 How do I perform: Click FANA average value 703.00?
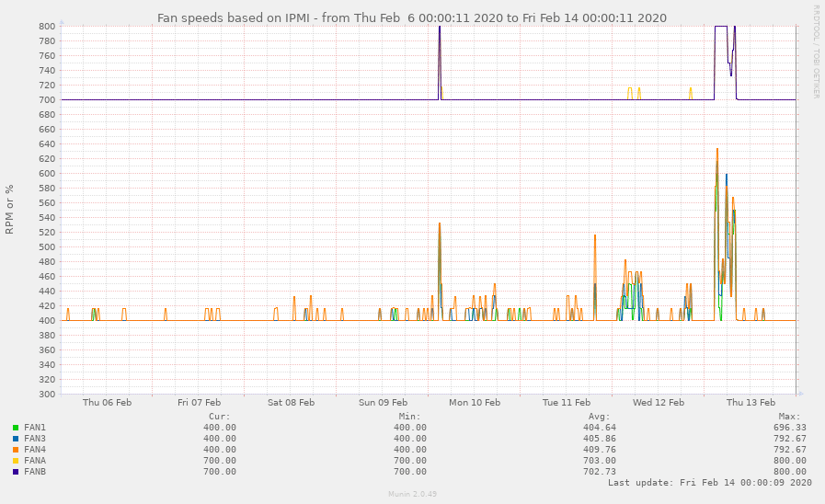coord(600,461)
